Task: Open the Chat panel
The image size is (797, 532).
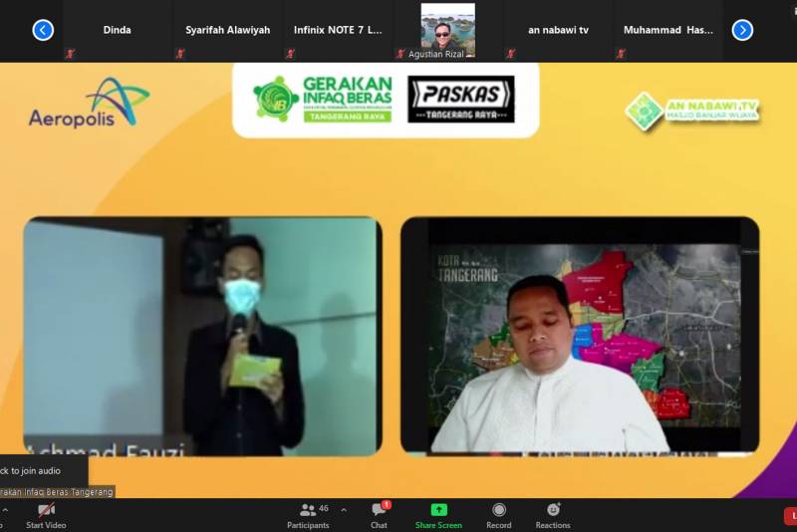Action: click(x=379, y=514)
